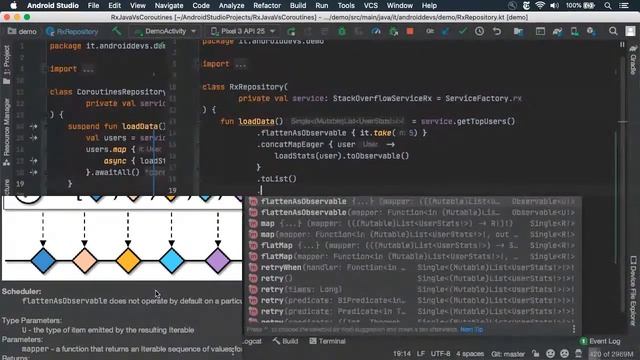Open the DemoActivity run configuration dropdown

tap(166, 31)
